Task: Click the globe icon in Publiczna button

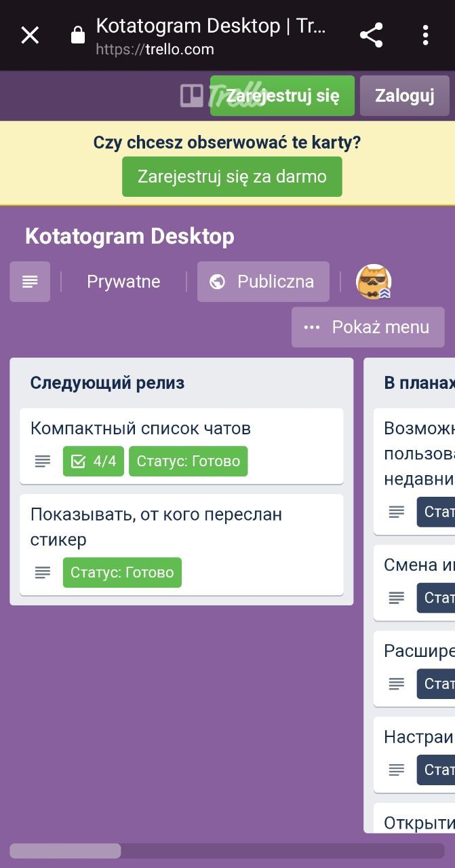Action: click(x=218, y=282)
